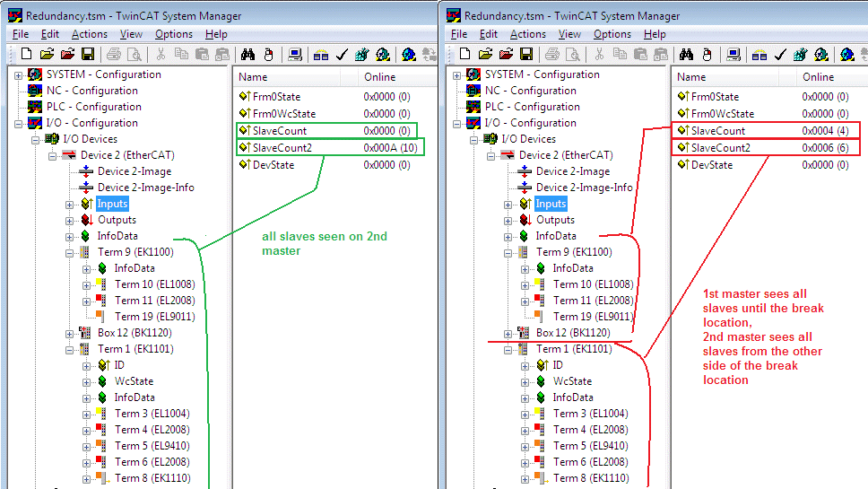The image size is (868, 489).
Task: Collapse I/O - Configuration node in left tree
Action: pyautogui.click(x=18, y=124)
